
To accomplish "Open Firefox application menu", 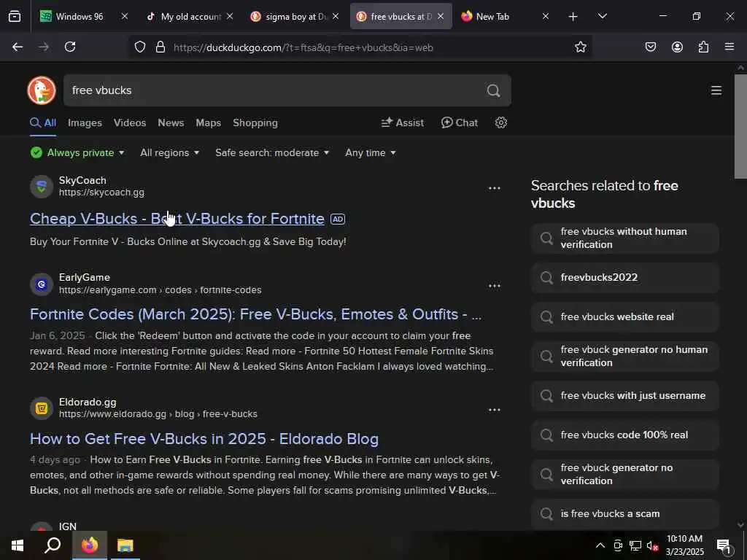I will pos(729,47).
